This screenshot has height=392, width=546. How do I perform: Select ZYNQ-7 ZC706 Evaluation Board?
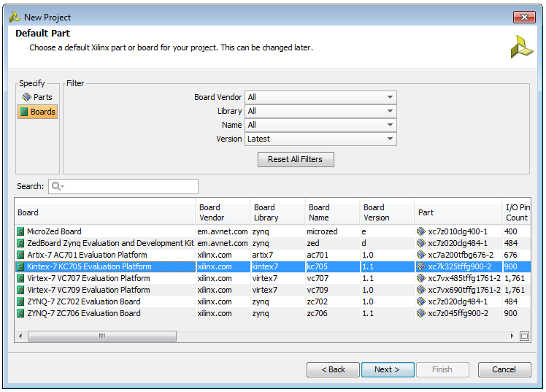[x=273, y=313]
